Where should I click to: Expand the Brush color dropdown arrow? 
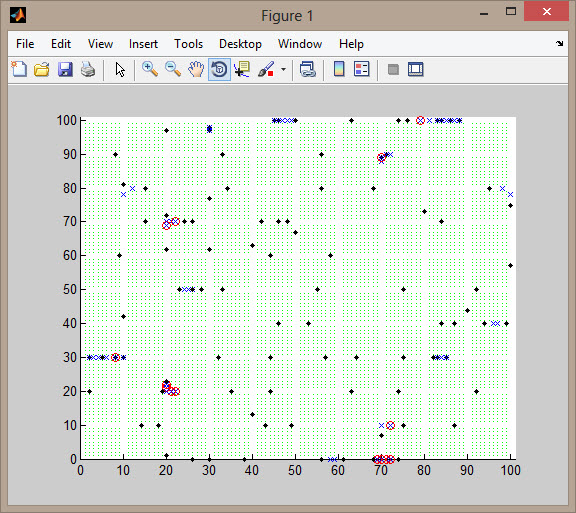[x=283, y=69]
